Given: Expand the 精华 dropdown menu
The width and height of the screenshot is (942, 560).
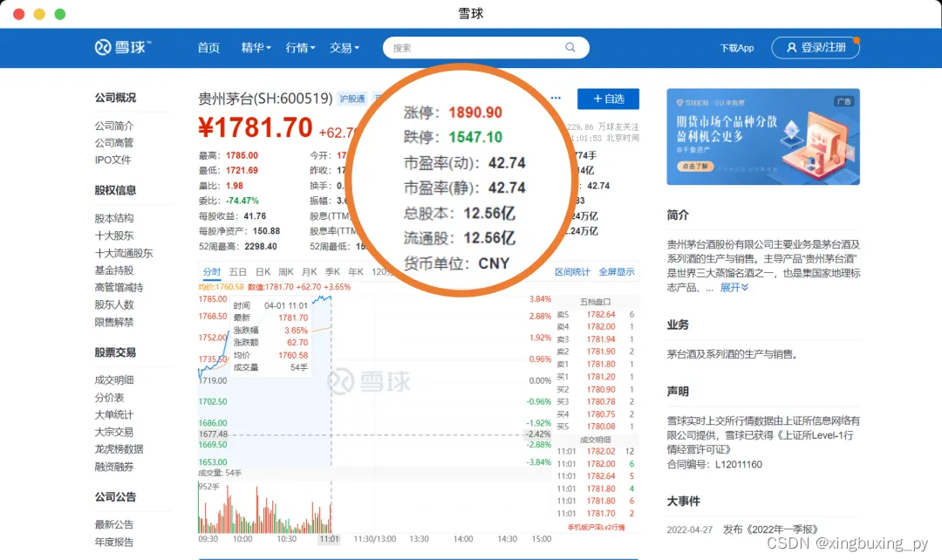Looking at the screenshot, I should [256, 47].
